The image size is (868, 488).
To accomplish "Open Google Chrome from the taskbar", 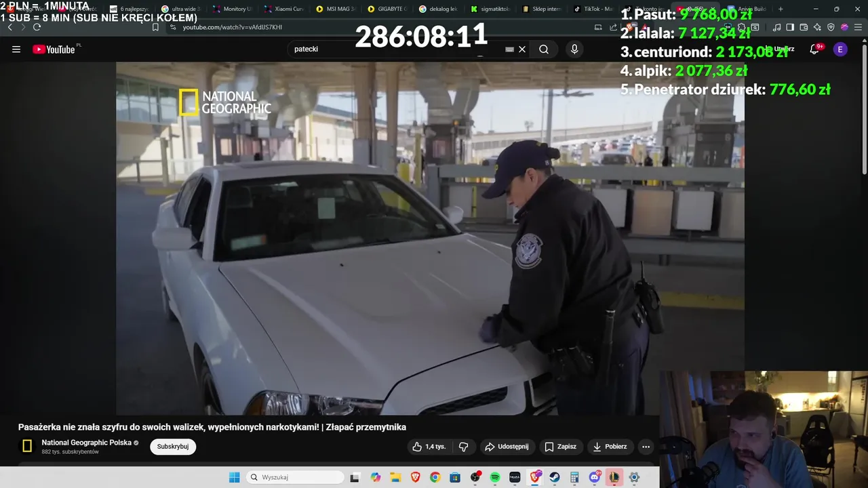I will click(435, 477).
